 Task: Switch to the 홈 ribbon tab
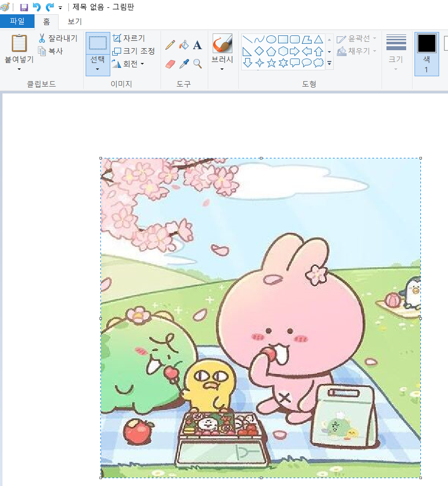[46, 22]
